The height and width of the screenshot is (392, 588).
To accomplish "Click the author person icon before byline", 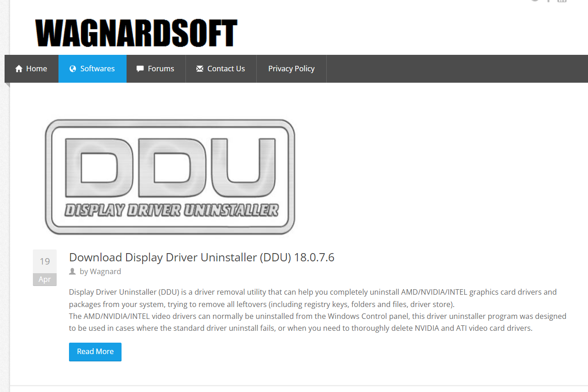I will pos(72,271).
